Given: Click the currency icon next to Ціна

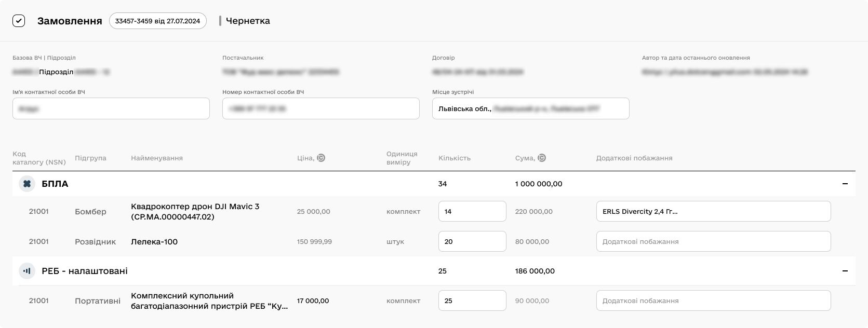Looking at the screenshot, I should 321,158.
